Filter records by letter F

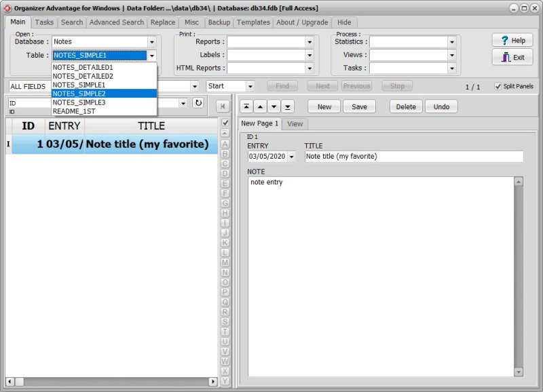click(225, 193)
